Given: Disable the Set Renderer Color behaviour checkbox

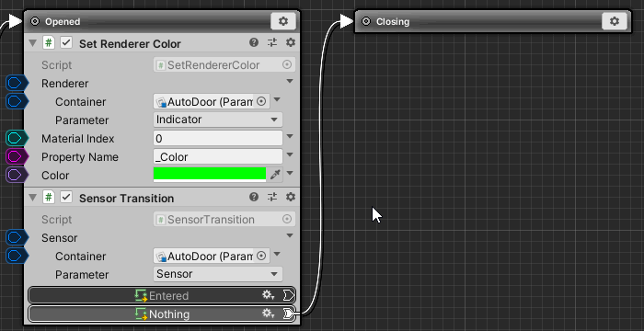Looking at the screenshot, I should 66,43.
